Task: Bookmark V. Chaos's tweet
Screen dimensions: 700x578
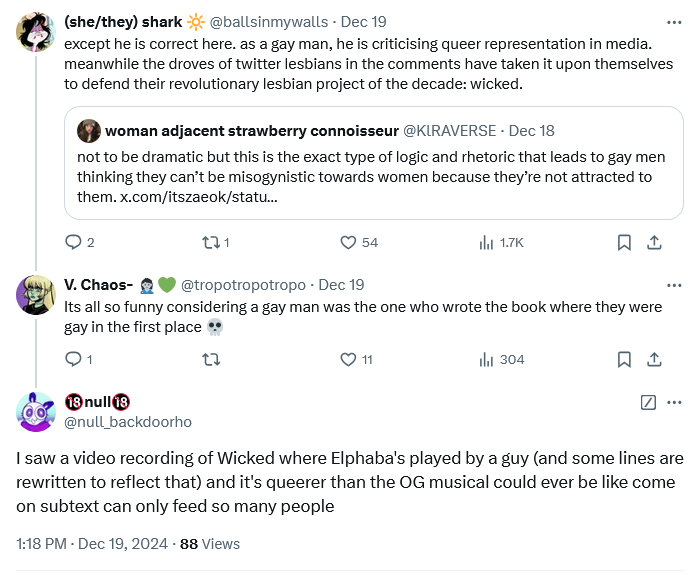Action: tap(623, 359)
